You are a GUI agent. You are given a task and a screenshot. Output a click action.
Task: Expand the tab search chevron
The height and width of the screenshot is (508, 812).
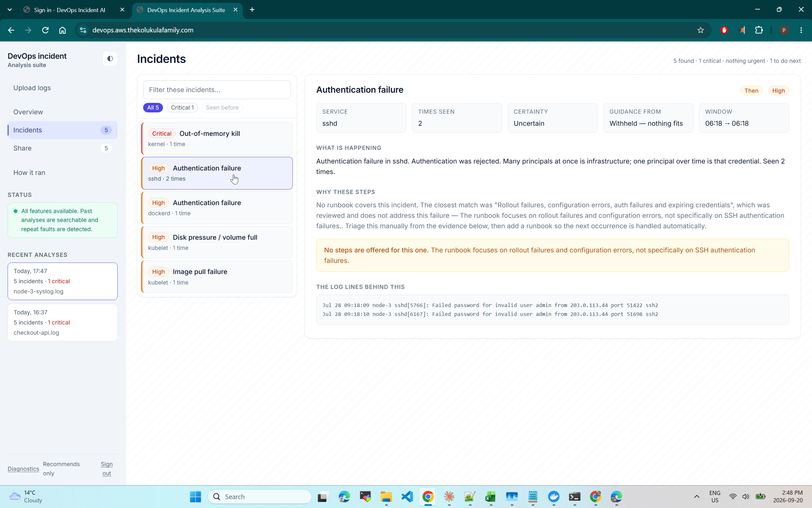pos(10,10)
